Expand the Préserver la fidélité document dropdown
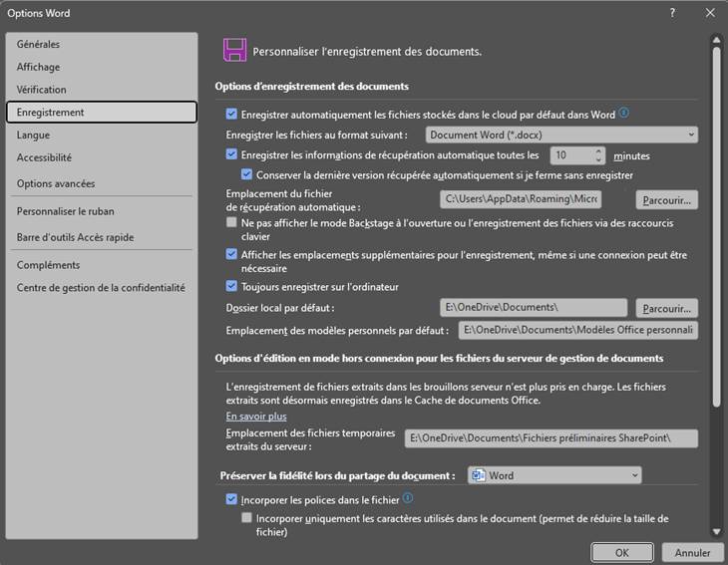 pyautogui.click(x=554, y=475)
